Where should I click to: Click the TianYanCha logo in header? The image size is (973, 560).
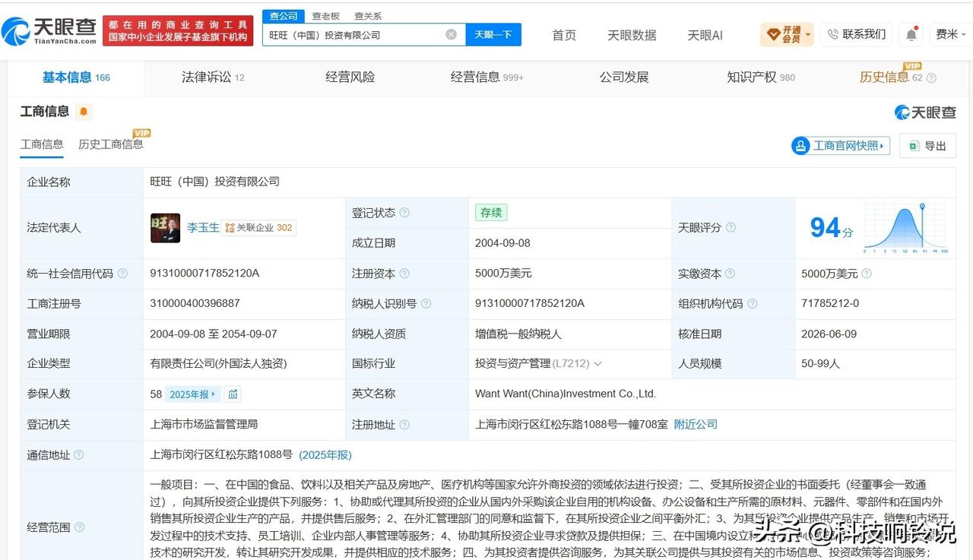(50, 30)
